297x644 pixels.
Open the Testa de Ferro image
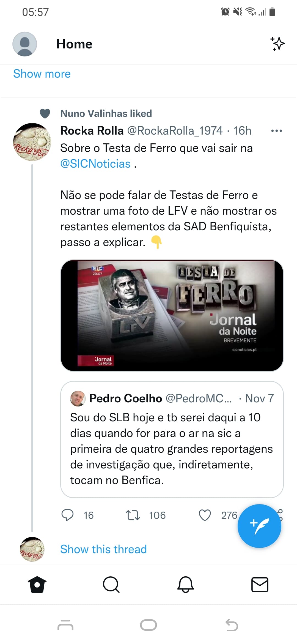coord(172,315)
